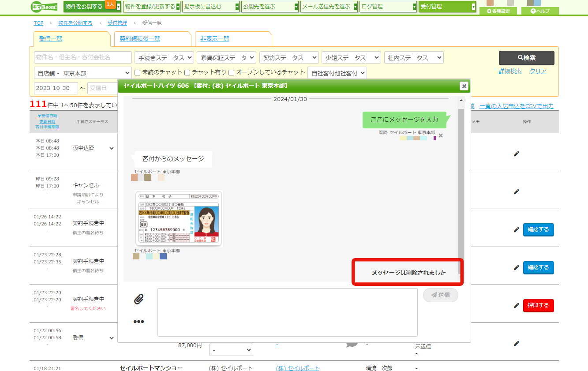Click the クリア link
Screen dimensions: 588x371
click(x=538, y=71)
